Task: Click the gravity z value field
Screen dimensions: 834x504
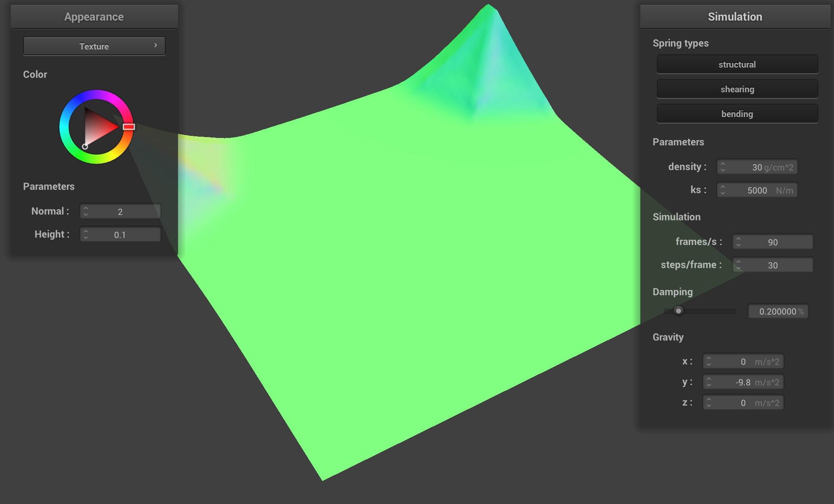Action: (743, 402)
